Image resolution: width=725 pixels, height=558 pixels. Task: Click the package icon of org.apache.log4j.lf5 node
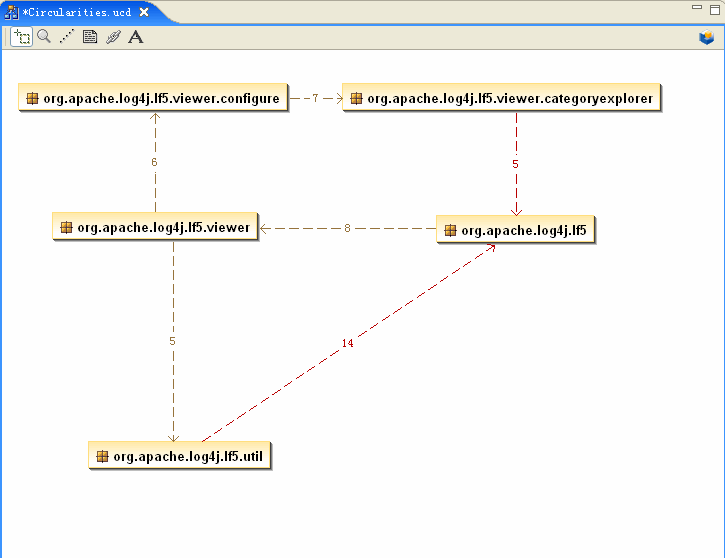[x=450, y=230]
